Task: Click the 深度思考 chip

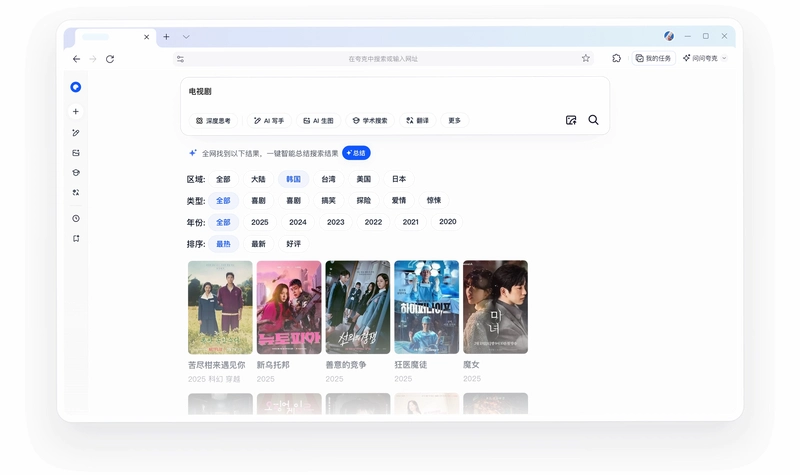Action: pyautogui.click(x=213, y=120)
